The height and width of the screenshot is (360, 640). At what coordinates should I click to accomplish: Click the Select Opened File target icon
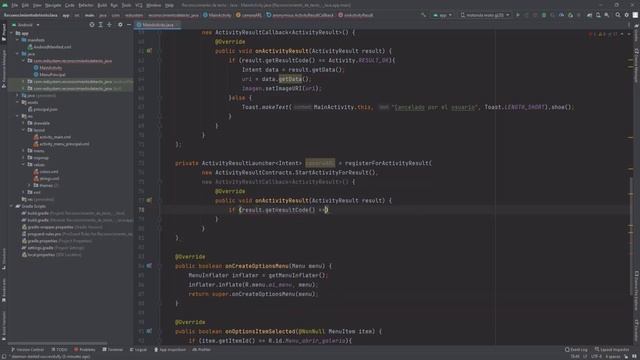[x=92, y=25]
